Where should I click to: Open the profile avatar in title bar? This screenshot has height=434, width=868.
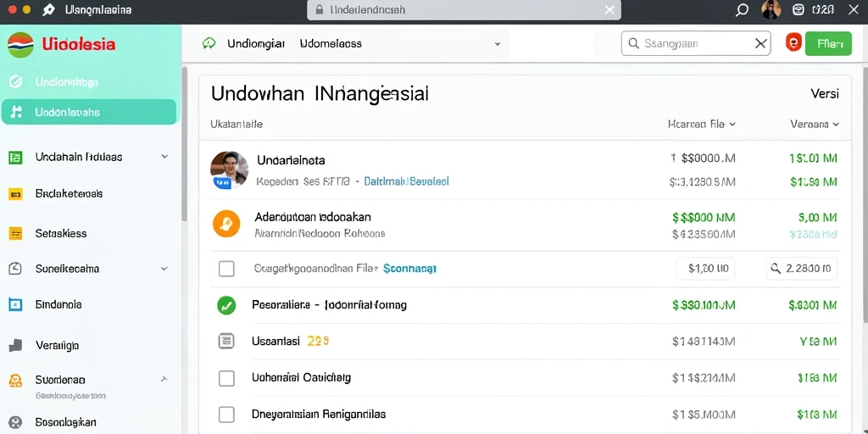[771, 9]
